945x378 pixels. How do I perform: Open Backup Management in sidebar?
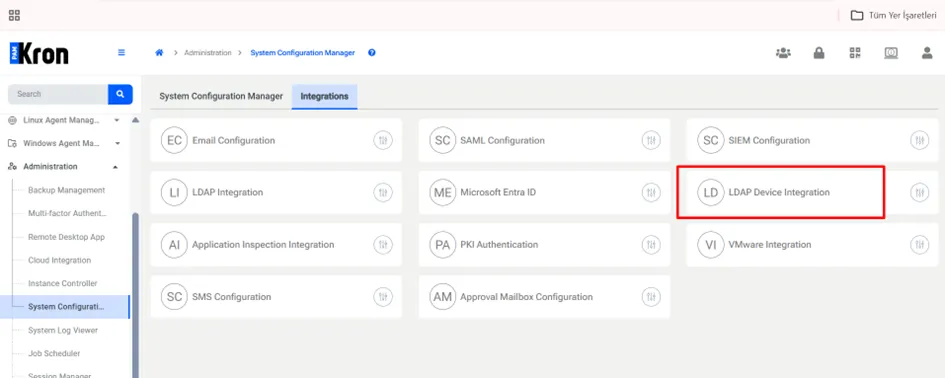click(x=66, y=190)
